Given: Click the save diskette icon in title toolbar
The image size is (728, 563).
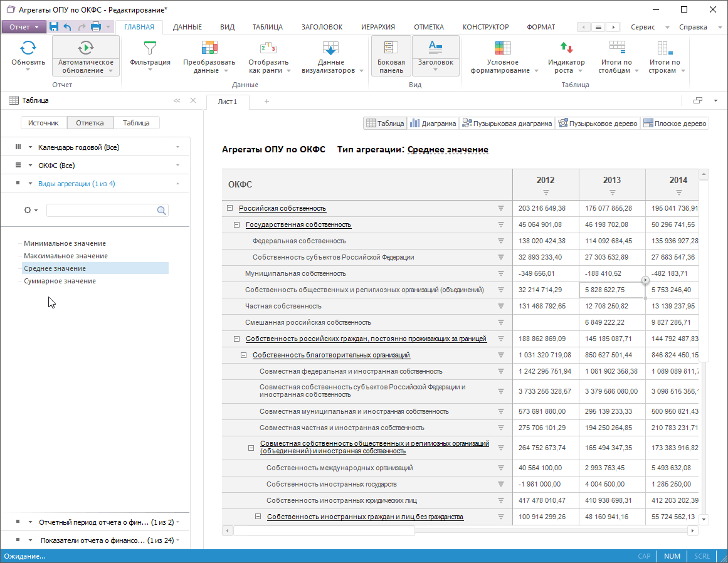Looking at the screenshot, I should point(54,27).
